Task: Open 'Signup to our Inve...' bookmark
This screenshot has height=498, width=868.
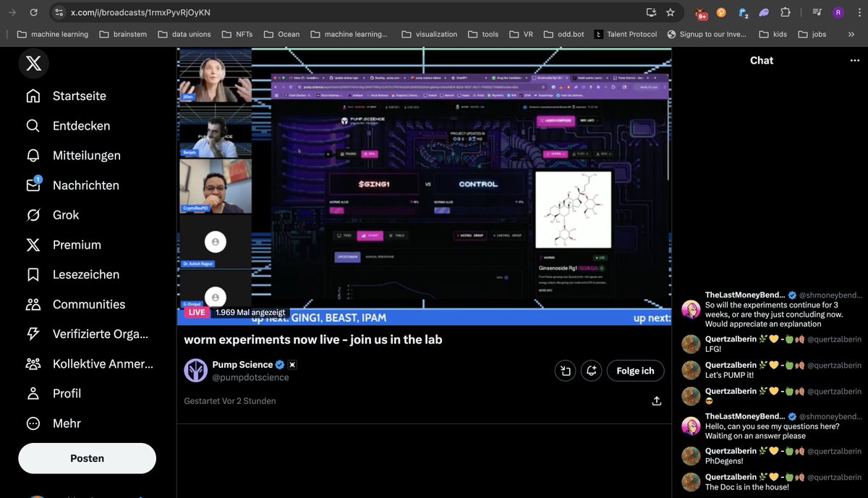Action: 707,34
